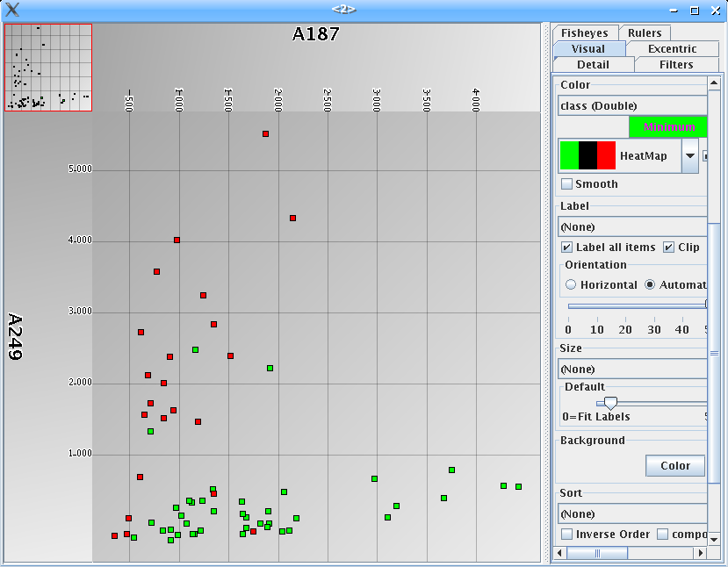Maximize the window

click(695, 11)
